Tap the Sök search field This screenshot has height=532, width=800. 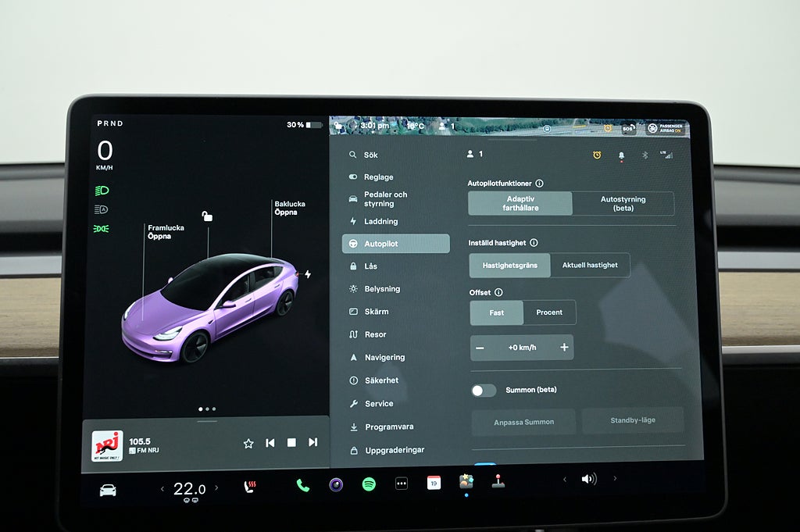(371, 155)
